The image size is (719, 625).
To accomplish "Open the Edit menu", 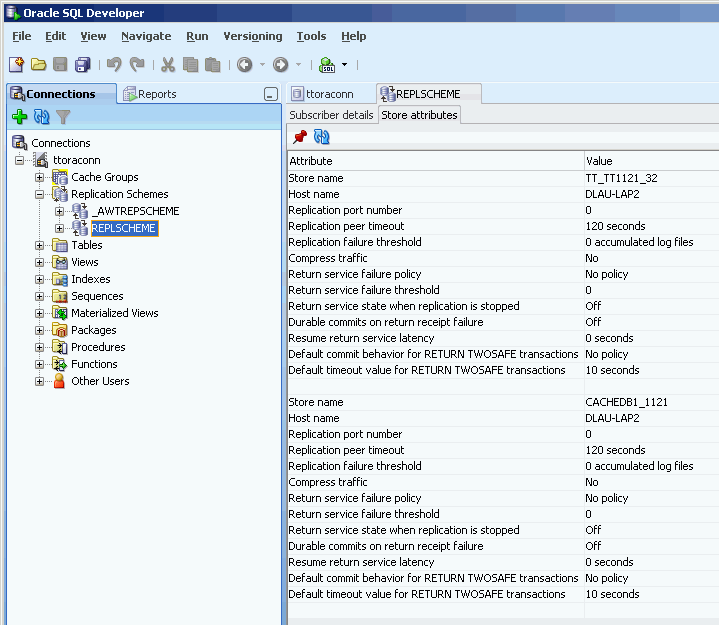I will (x=55, y=36).
